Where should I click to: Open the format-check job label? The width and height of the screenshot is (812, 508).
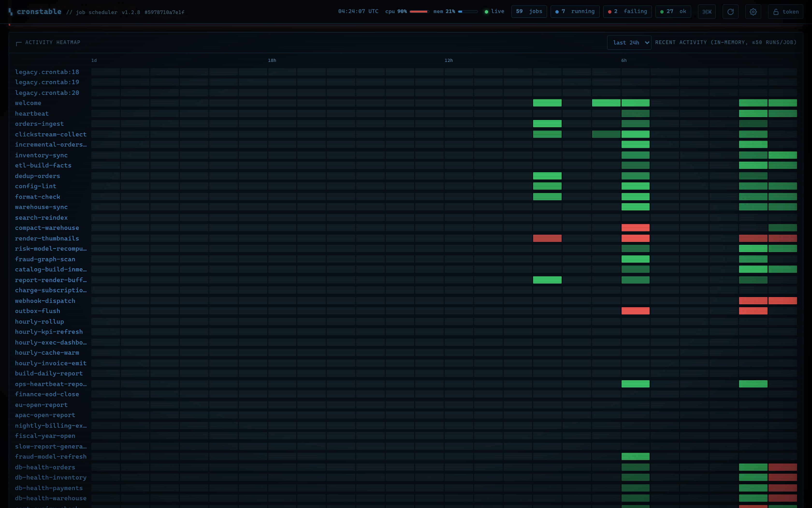[x=38, y=197]
